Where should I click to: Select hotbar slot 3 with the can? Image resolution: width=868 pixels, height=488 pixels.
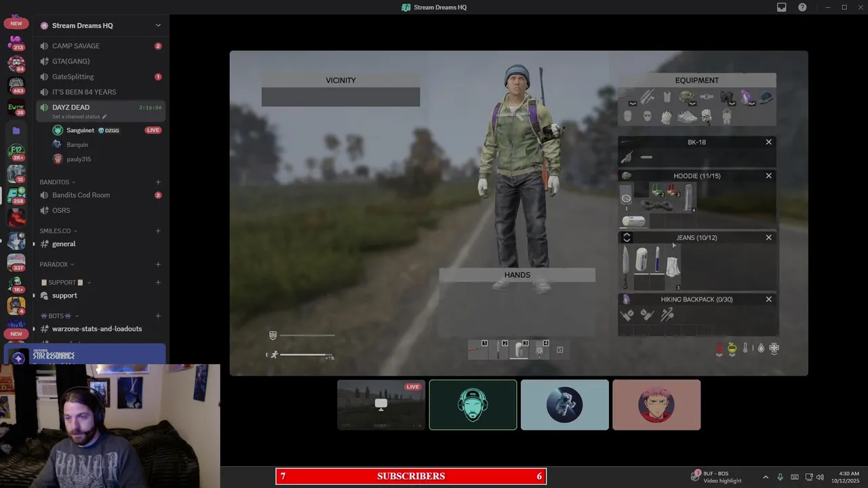tap(519, 350)
